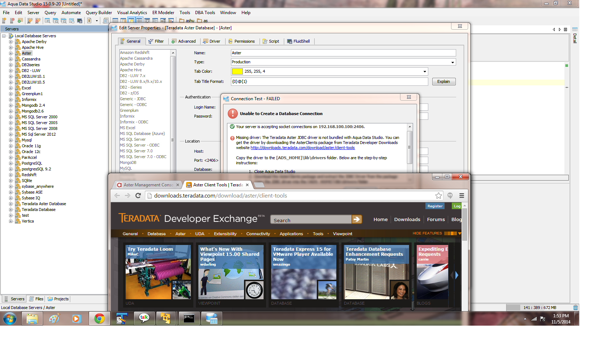
Task: Switch to the Projects panel tab
Action: (x=58, y=299)
